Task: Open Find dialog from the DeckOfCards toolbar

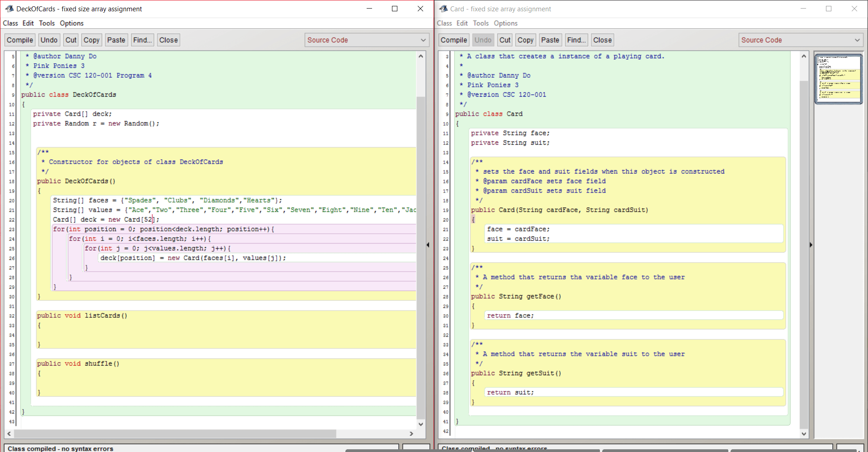Action: [x=142, y=40]
